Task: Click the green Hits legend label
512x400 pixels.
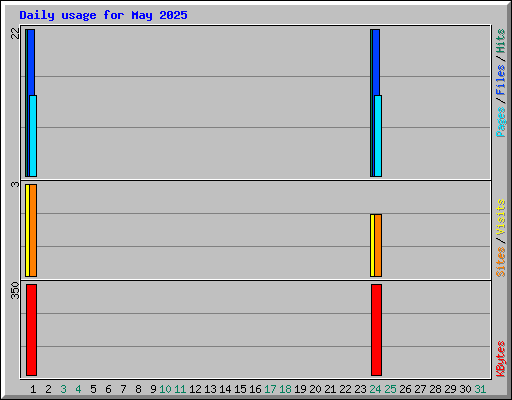Action: point(500,41)
